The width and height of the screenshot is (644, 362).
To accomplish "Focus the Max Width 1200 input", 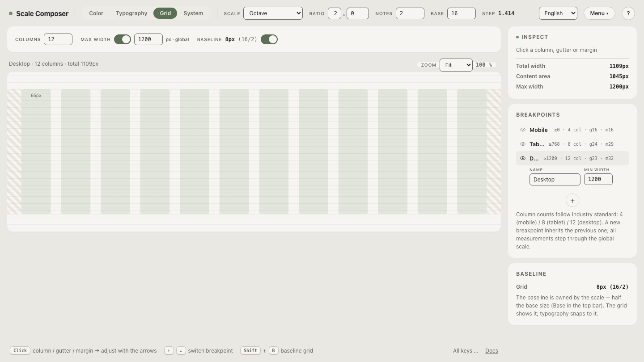I will tap(148, 39).
